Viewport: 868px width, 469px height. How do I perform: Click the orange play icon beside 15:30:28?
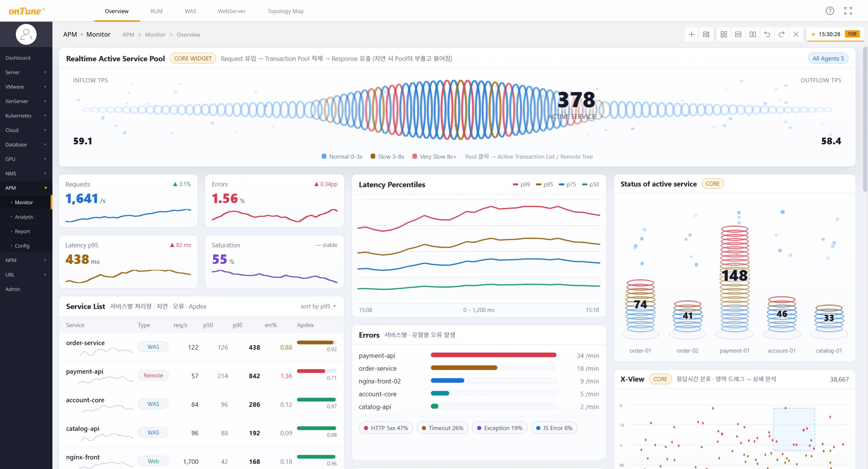pos(813,34)
